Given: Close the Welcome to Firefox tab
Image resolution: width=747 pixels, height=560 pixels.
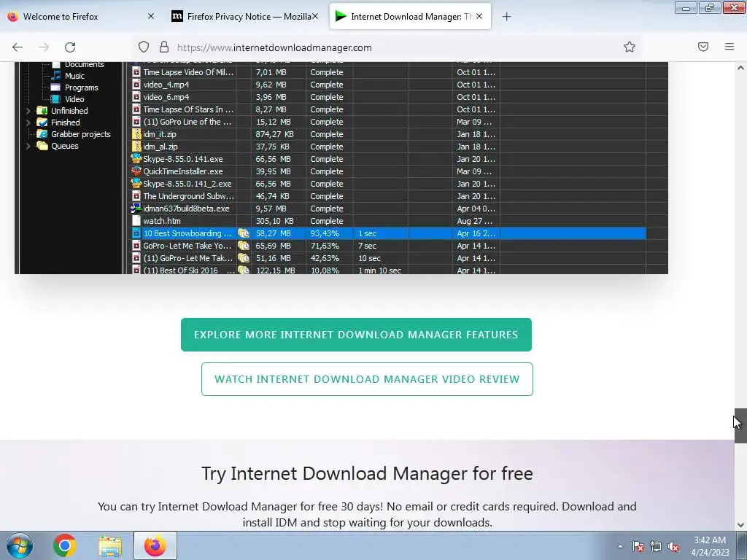Looking at the screenshot, I should tap(151, 16).
